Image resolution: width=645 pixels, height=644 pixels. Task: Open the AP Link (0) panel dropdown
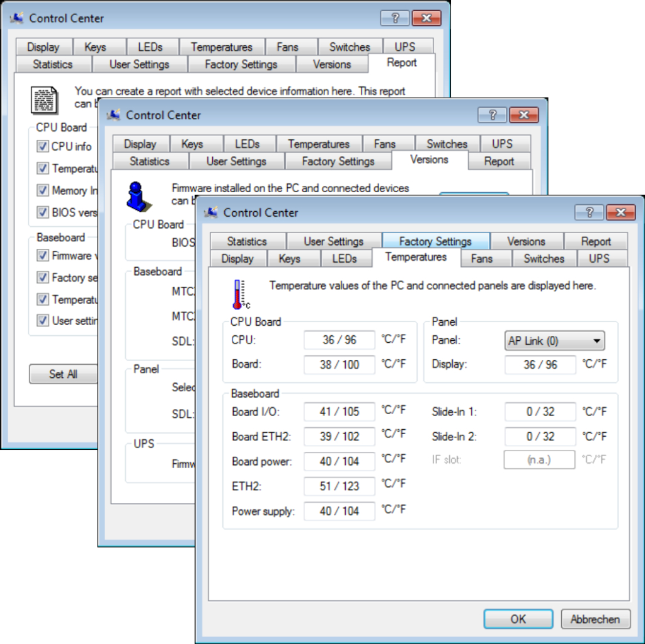554,341
